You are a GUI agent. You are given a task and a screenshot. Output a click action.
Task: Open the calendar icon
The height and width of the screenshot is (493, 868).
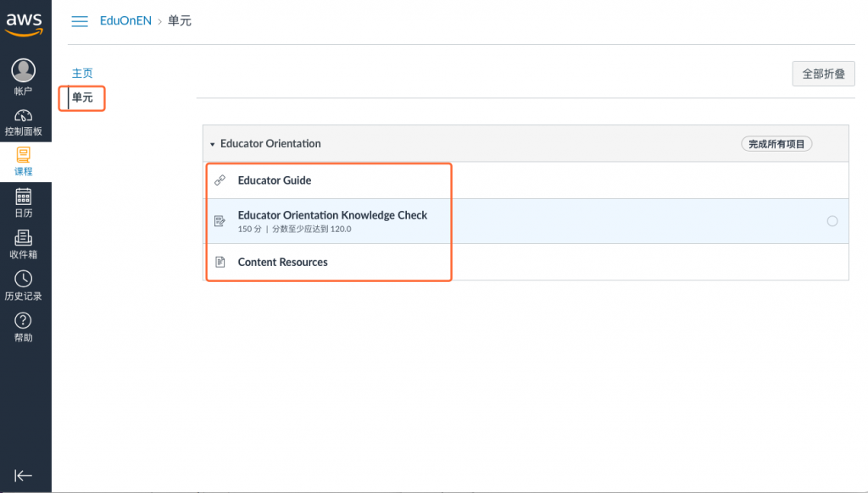[24, 197]
